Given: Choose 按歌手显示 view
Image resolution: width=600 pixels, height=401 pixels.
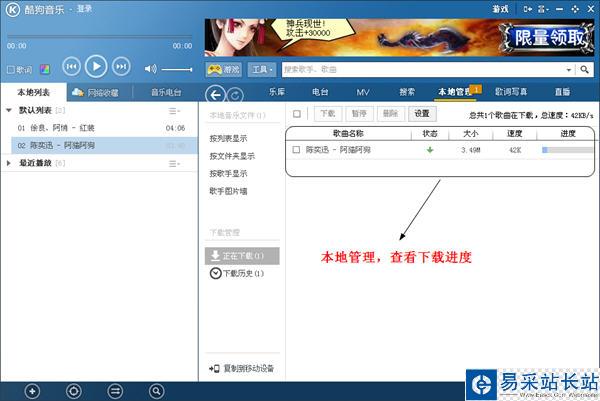Looking at the screenshot, I should coord(228,173).
